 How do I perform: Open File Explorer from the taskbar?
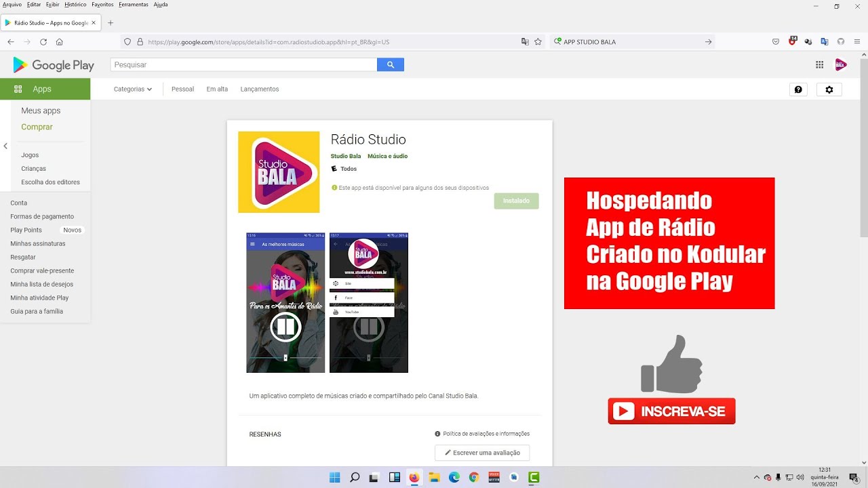point(434,477)
